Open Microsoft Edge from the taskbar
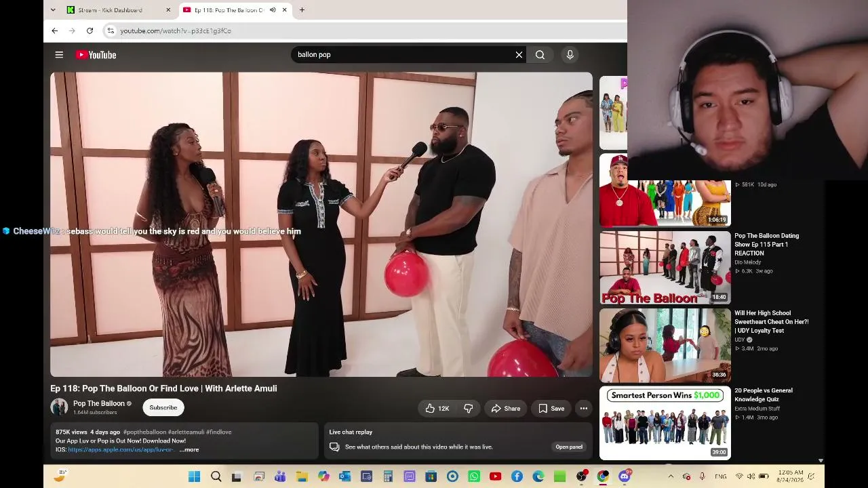 538,476
